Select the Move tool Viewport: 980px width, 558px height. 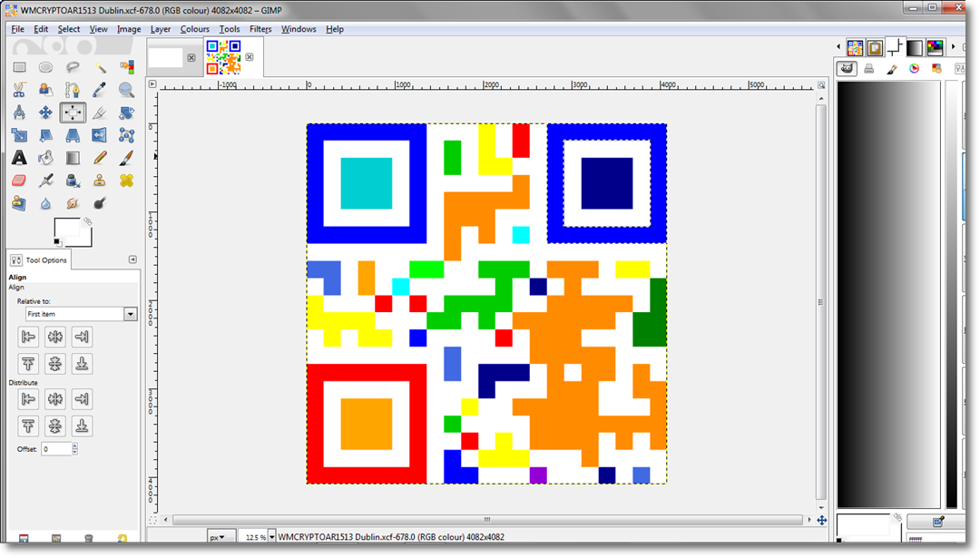coord(45,113)
